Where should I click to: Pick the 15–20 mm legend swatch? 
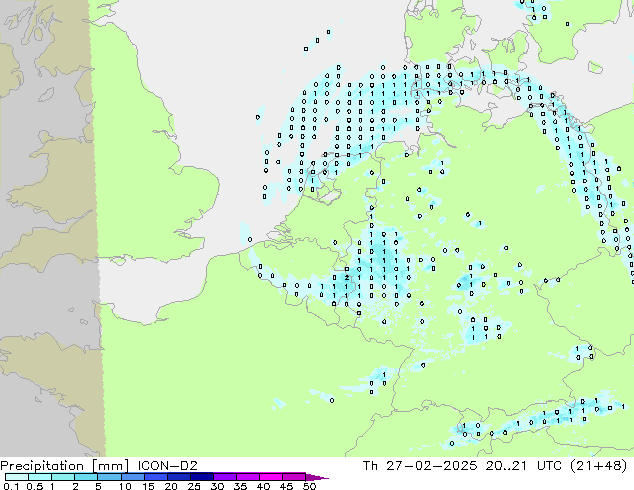(x=156, y=477)
